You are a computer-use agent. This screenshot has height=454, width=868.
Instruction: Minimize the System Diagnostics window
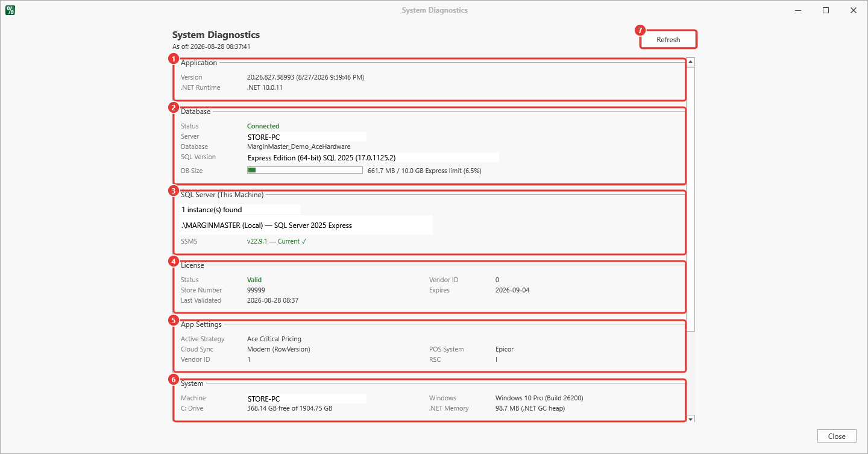(798, 10)
